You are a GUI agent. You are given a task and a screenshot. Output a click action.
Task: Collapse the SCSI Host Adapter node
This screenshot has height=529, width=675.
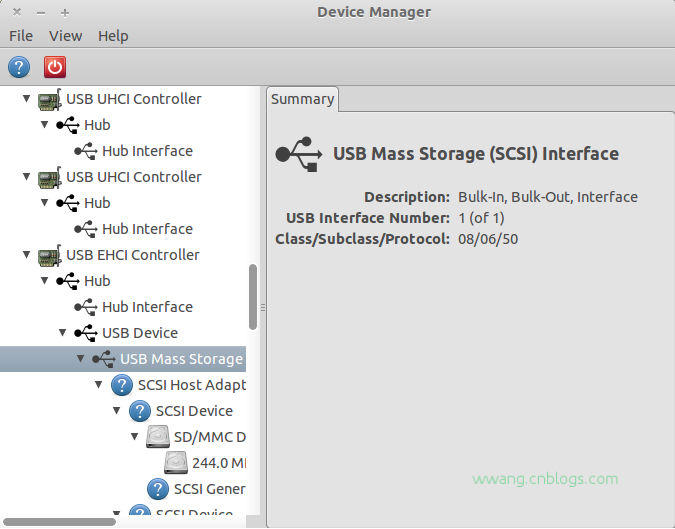tap(99, 385)
